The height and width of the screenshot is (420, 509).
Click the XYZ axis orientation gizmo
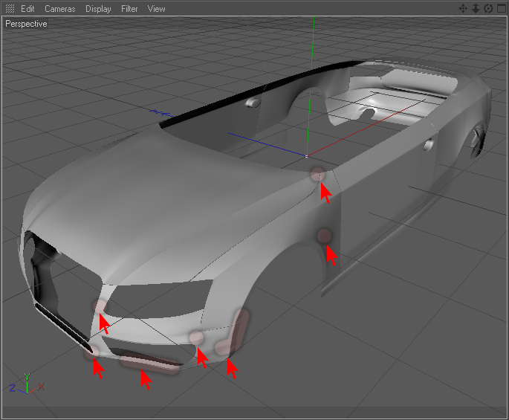(x=27, y=384)
